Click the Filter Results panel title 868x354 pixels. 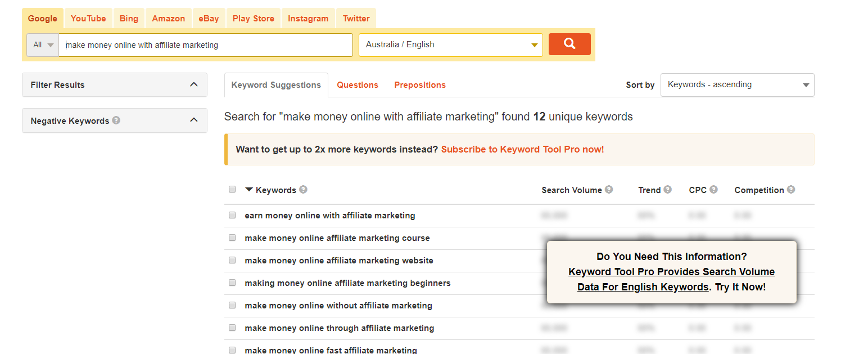(x=57, y=85)
